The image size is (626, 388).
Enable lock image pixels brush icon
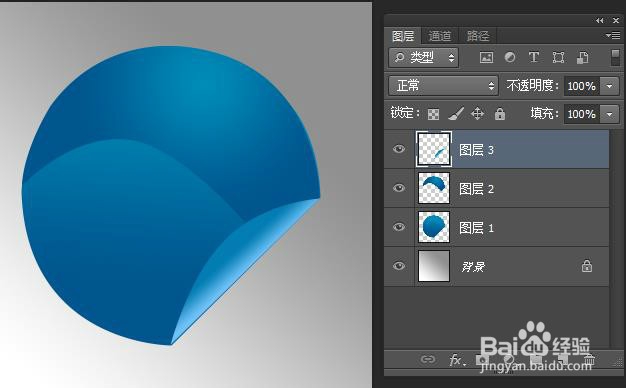click(456, 114)
